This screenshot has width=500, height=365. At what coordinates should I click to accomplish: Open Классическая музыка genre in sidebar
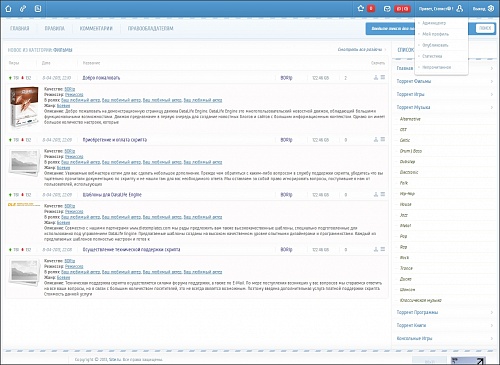[421, 300]
